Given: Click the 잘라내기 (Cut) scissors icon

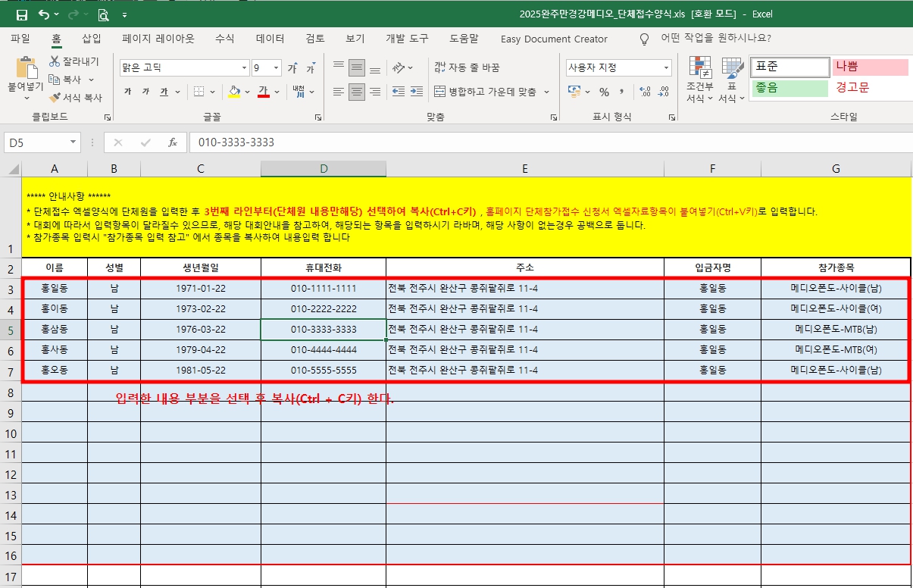Looking at the screenshot, I should pyautogui.click(x=55, y=61).
